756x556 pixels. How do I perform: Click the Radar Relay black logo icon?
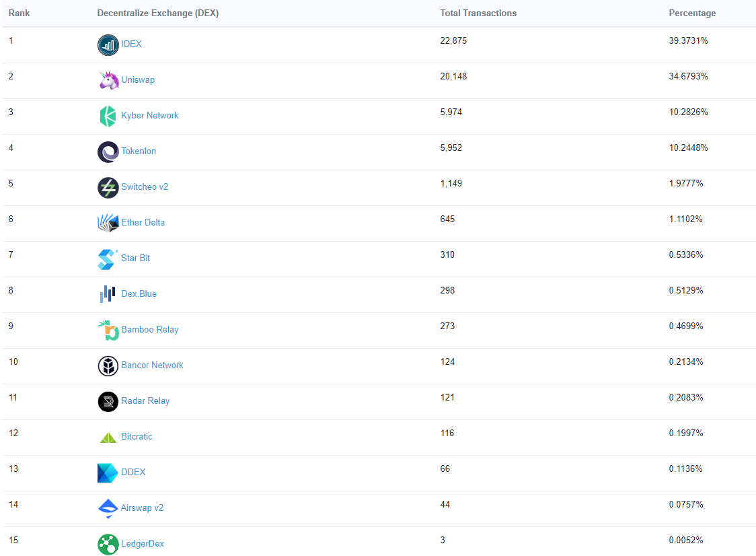click(108, 402)
